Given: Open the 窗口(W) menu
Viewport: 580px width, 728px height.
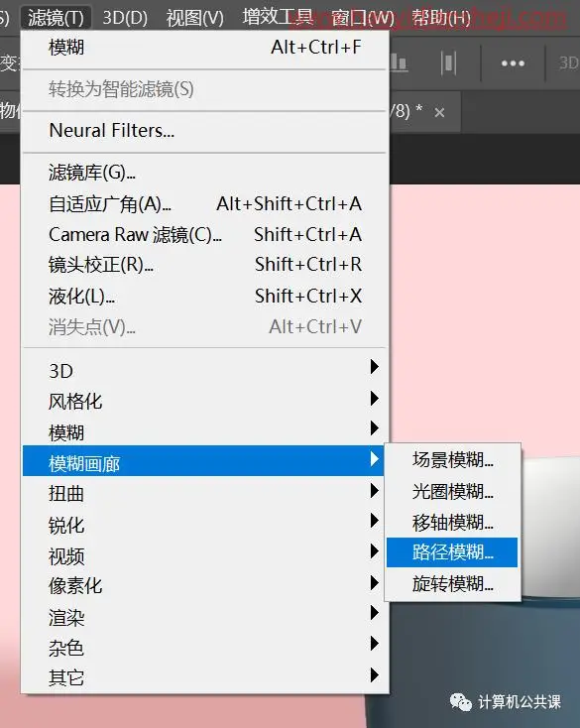Looking at the screenshot, I should [x=363, y=18].
